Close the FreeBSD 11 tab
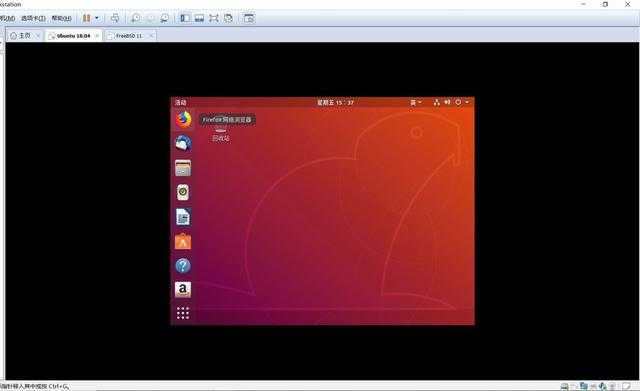Viewport: 640px width, 391px height. coord(151,36)
